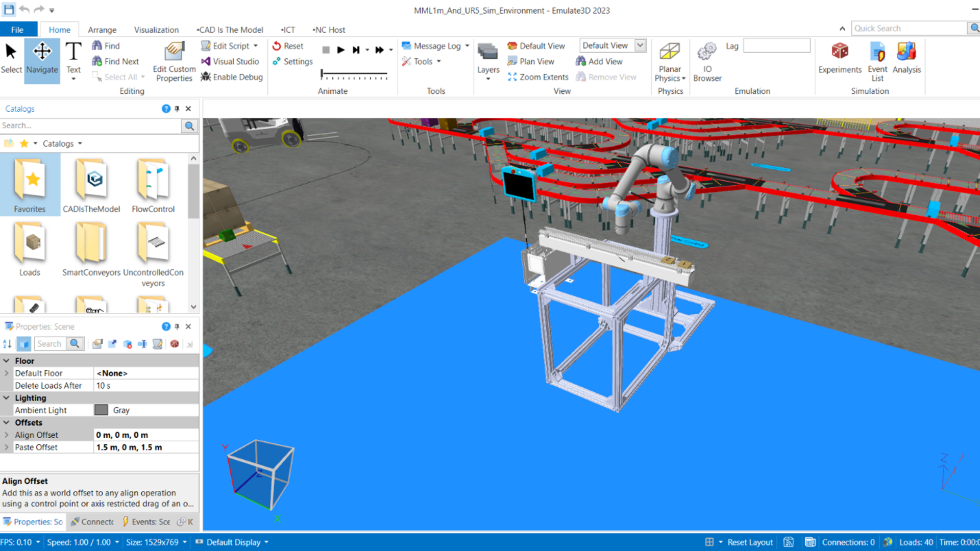Viewport: 980px width, 551px height.
Task: Expand the Floor properties section
Action: [x=6, y=360]
